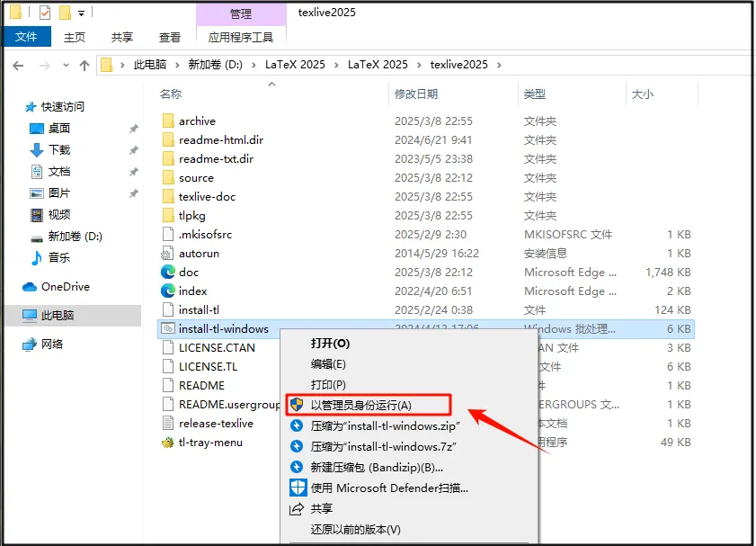Select the readme-txt.dir folder row
This screenshot has height=546, width=756.
pos(426,158)
